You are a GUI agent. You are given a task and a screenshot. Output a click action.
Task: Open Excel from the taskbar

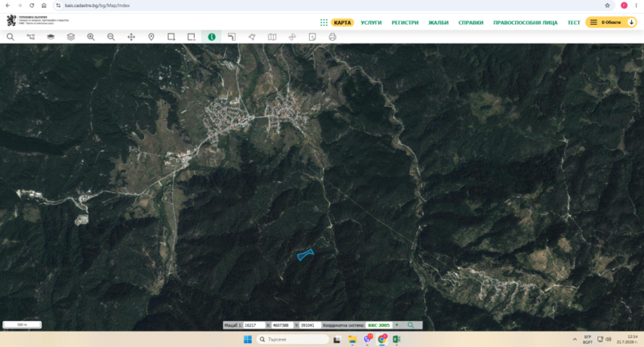(x=396, y=339)
